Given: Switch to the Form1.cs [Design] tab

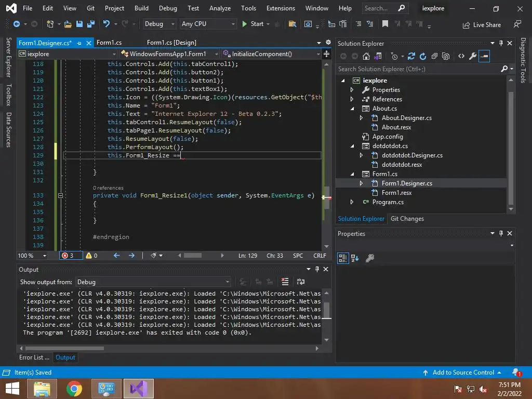Looking at the screenshot, I should [171, 43].
